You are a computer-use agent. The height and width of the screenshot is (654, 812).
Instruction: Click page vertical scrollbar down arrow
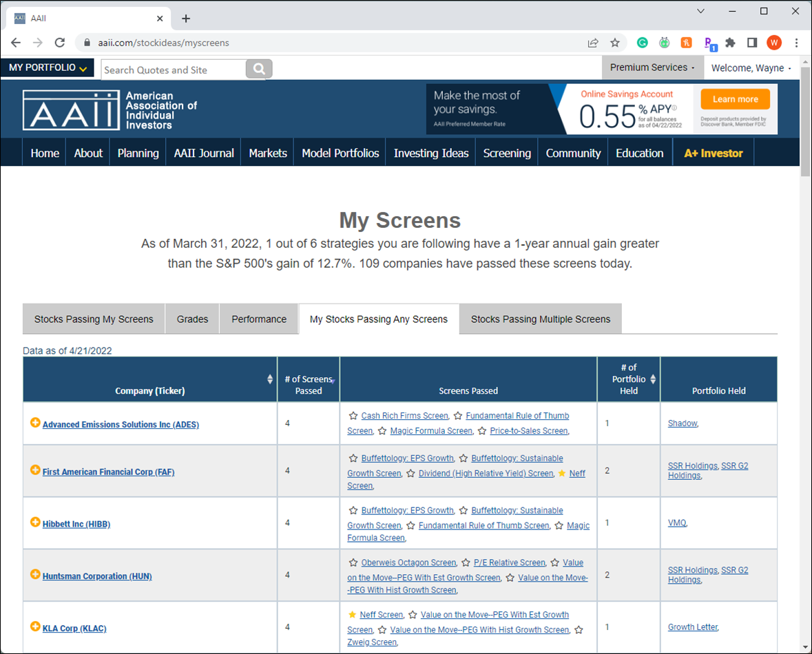tap(805, 646)
